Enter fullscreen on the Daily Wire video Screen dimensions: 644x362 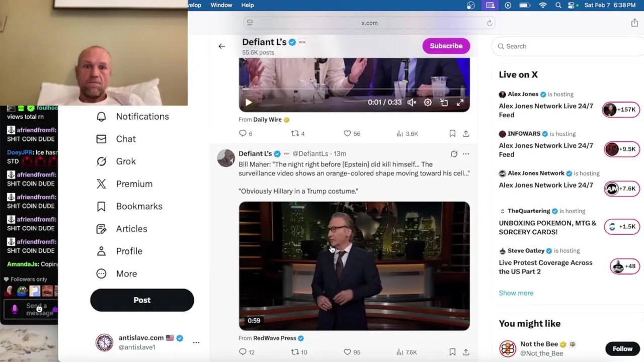460,103
